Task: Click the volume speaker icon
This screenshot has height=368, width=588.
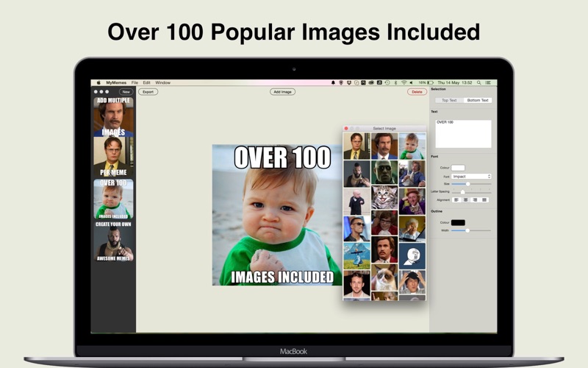Action: pyautogui.click(x=412, y=82)
